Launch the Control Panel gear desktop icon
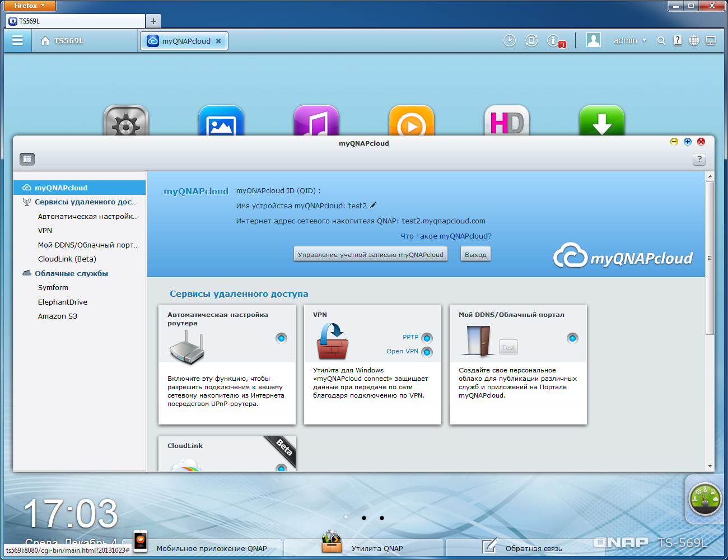The image size is (728, 560). [x=126, y=120]
